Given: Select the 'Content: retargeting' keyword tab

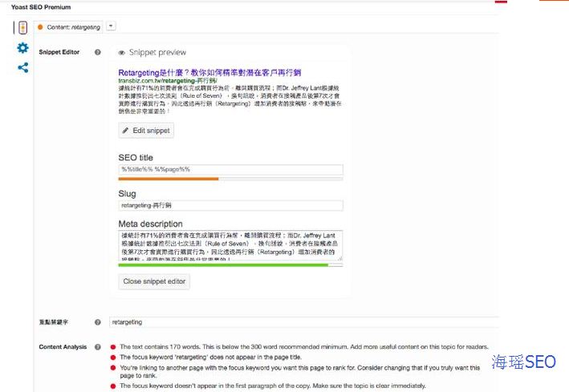Looking at the screenshot, I should coord(69,26).
